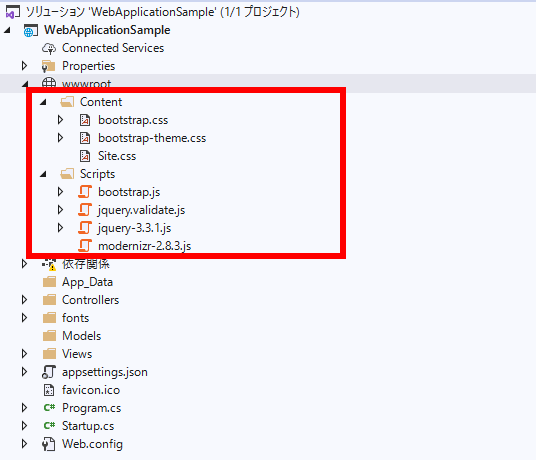Expand the 依存関係 node
The width and height of the screenshot is (536, 460).
(x=24, y=264)
